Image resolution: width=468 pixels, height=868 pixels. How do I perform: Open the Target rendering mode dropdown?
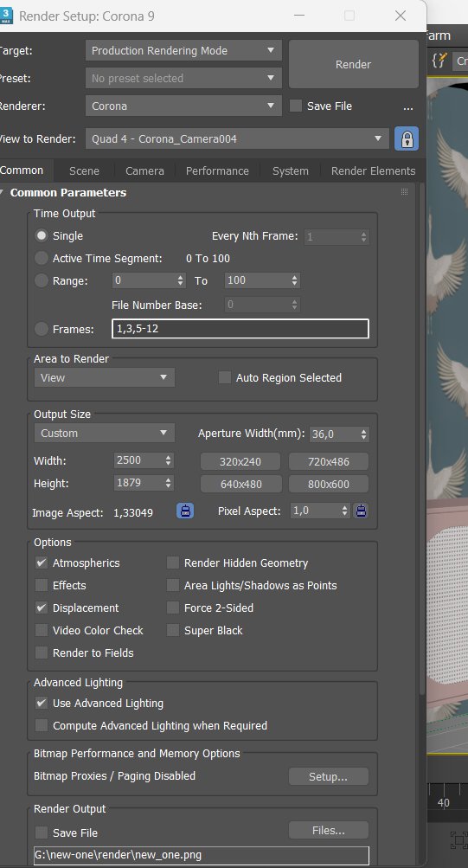(183, 50)
